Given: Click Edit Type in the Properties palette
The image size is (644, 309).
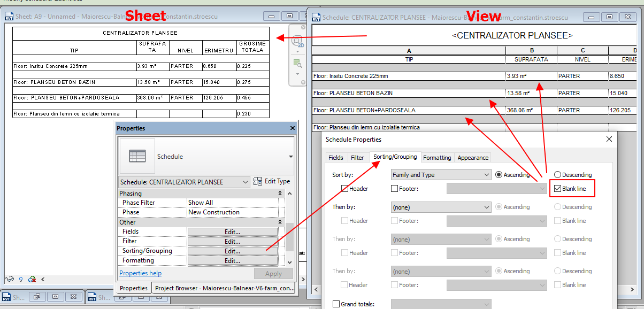Looking at the screenshot, I should point(272,182).
